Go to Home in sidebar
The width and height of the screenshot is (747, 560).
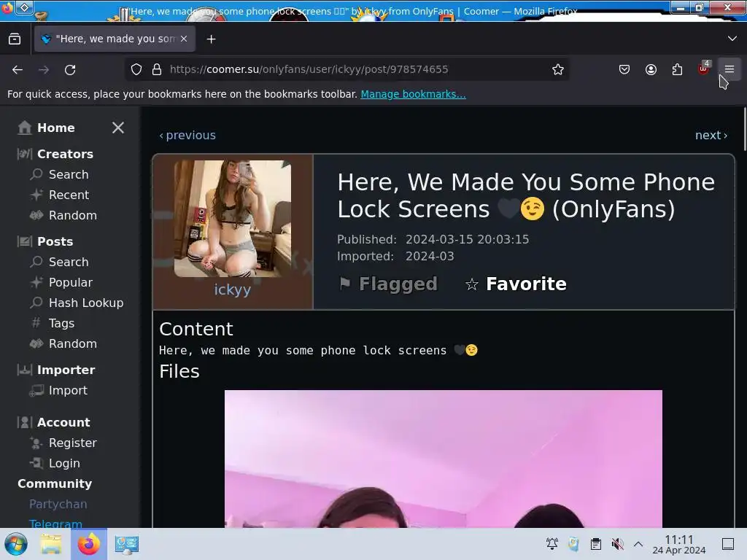[x=55, y=128]
